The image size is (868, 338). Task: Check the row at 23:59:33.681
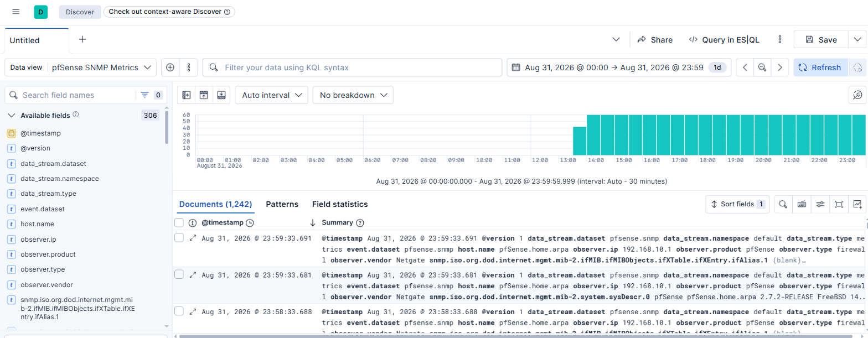[179, 274]
